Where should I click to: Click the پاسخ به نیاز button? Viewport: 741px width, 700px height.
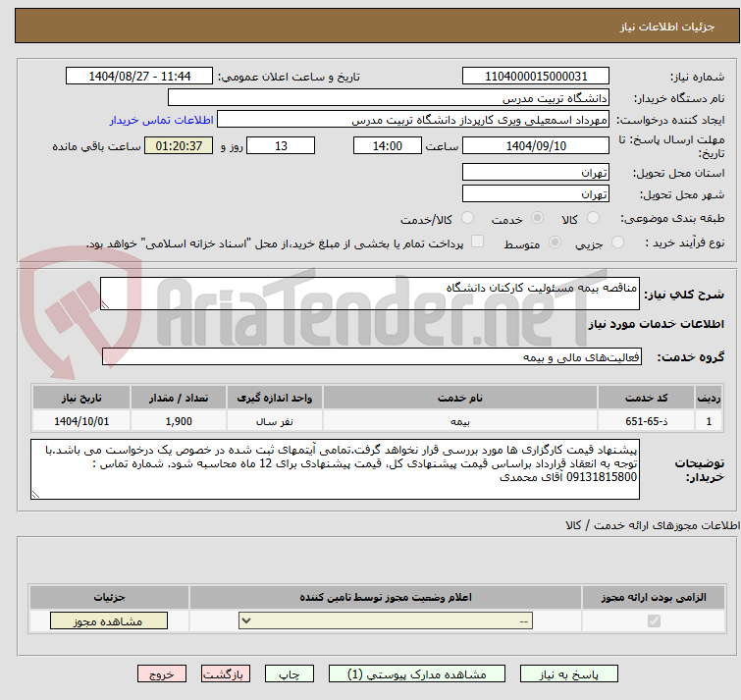[569, 674]
